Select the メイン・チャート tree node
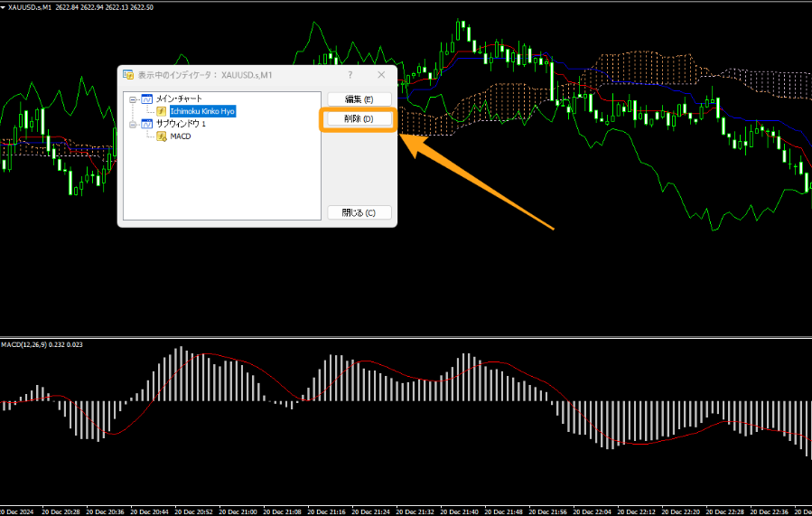The height and width of the screenshot is (516, 812). (179, 99)
